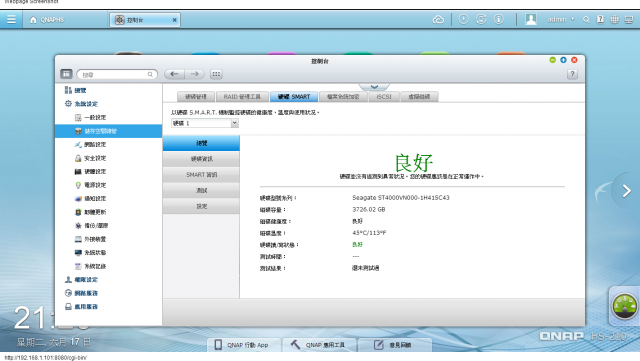640x361 pixels.
Task: Collapse the top panel chevron handle
Action: pos(374,87)
